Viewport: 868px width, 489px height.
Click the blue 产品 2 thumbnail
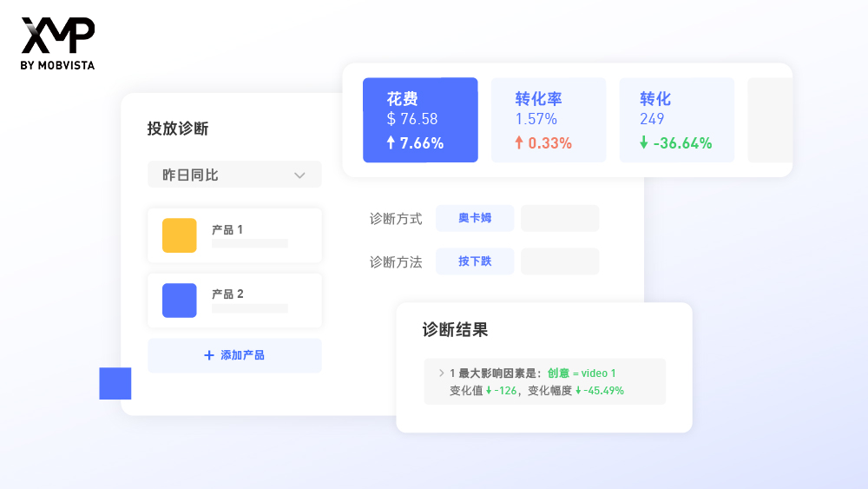(x=180, y=301)
